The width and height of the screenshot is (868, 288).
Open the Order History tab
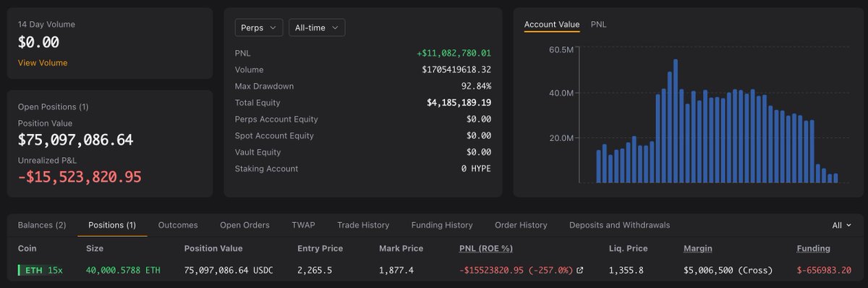pyautogui.click(x=521, y=225)
